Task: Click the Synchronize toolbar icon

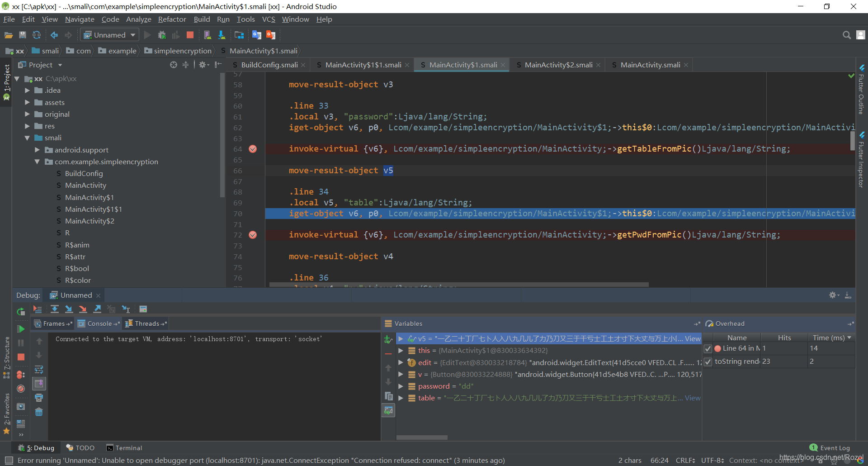Action: [x=37, y=35]
